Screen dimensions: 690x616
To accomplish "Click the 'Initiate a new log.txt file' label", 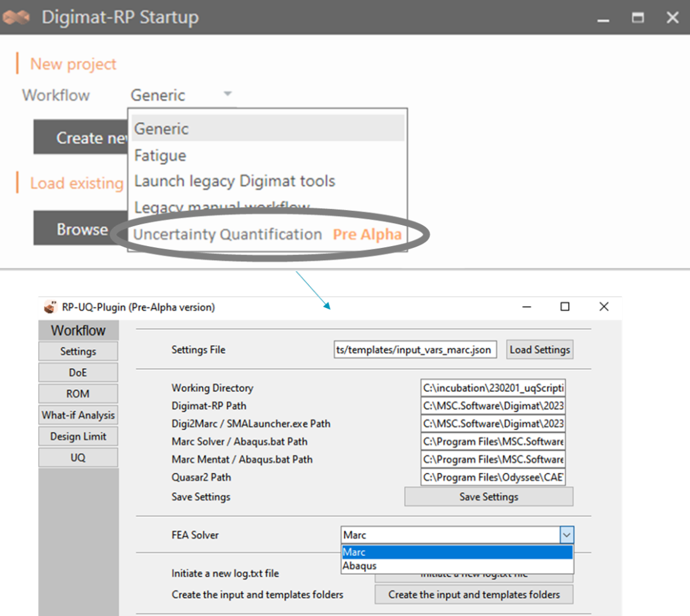I will pos(225,573).
